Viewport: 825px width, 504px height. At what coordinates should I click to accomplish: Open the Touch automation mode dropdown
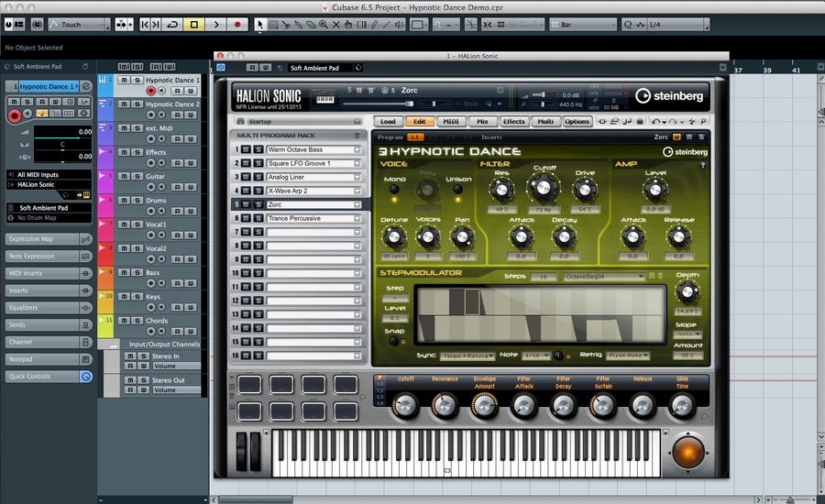[80, 24]
